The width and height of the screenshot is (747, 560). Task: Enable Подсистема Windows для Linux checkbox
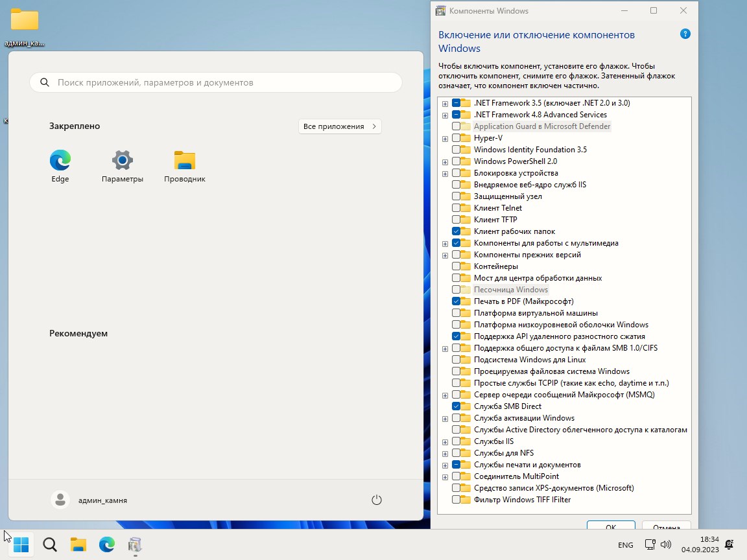point(456,360)
